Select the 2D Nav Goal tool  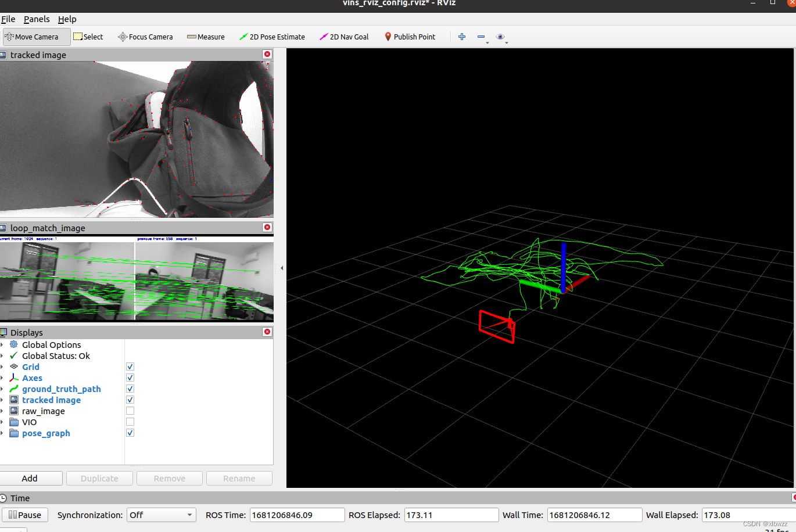tap(344, 37)
